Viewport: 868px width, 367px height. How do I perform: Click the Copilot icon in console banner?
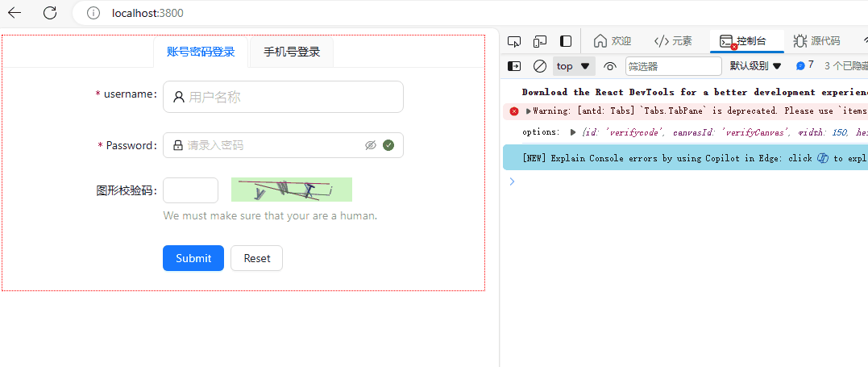(x=823, y=158)
